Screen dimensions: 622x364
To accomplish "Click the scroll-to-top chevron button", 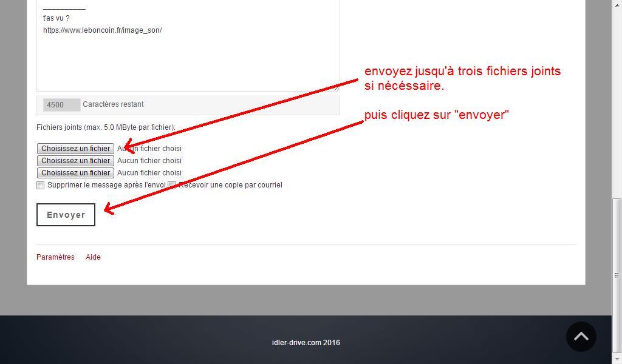I will click(x=581, y=337).
